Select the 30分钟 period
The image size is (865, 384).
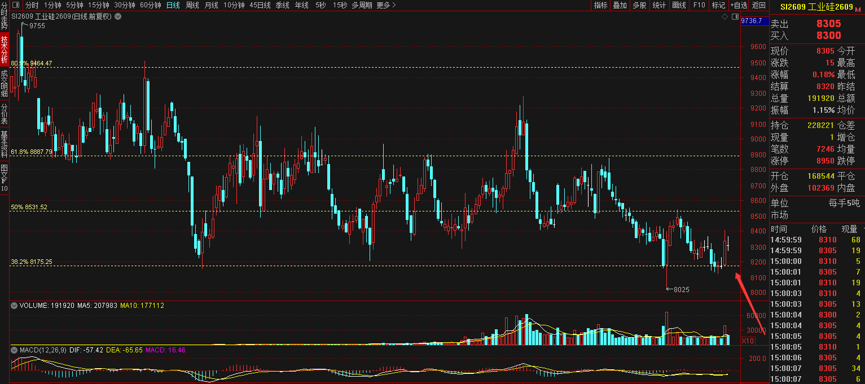[x=125, y=5]
